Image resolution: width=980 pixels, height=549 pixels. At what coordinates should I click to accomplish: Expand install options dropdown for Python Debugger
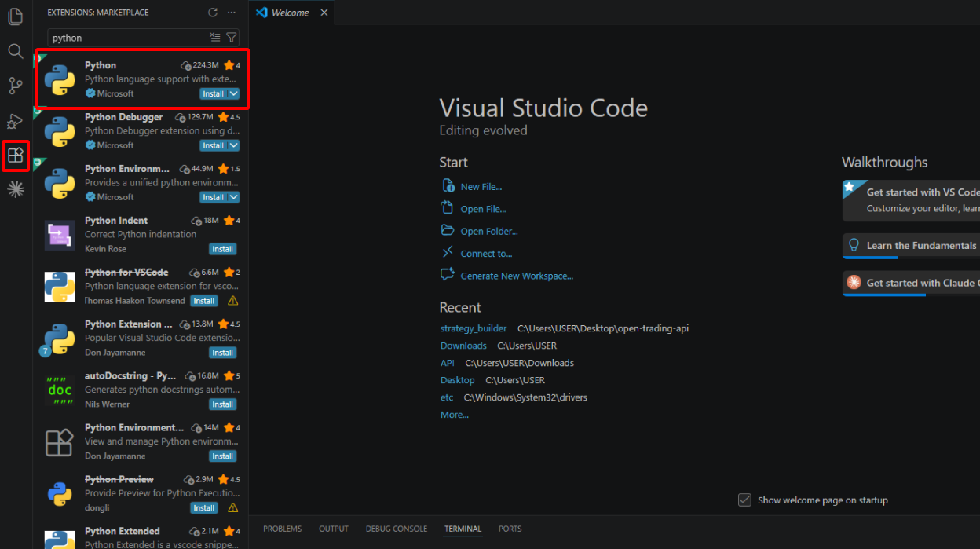(x=234, y=145)
